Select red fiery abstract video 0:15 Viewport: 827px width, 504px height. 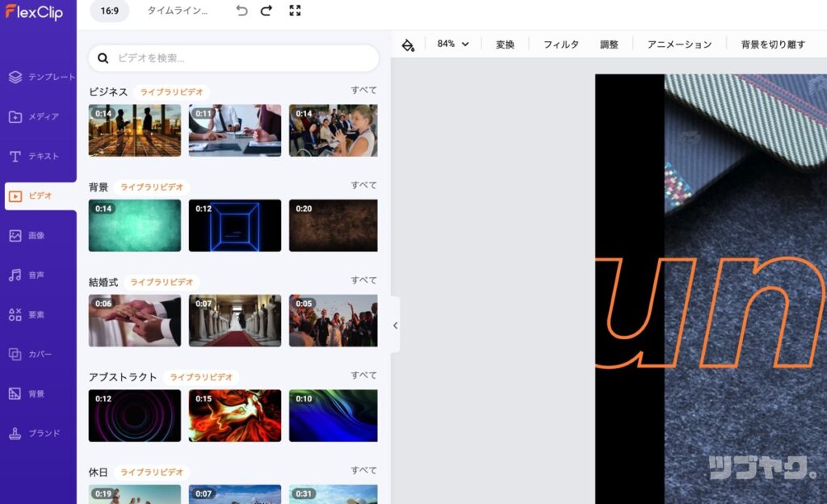[x=235, y=415]
